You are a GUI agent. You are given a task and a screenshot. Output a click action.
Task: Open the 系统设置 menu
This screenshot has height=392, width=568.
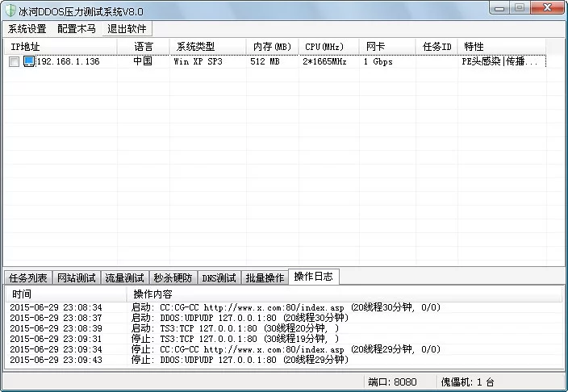point(27,28)
